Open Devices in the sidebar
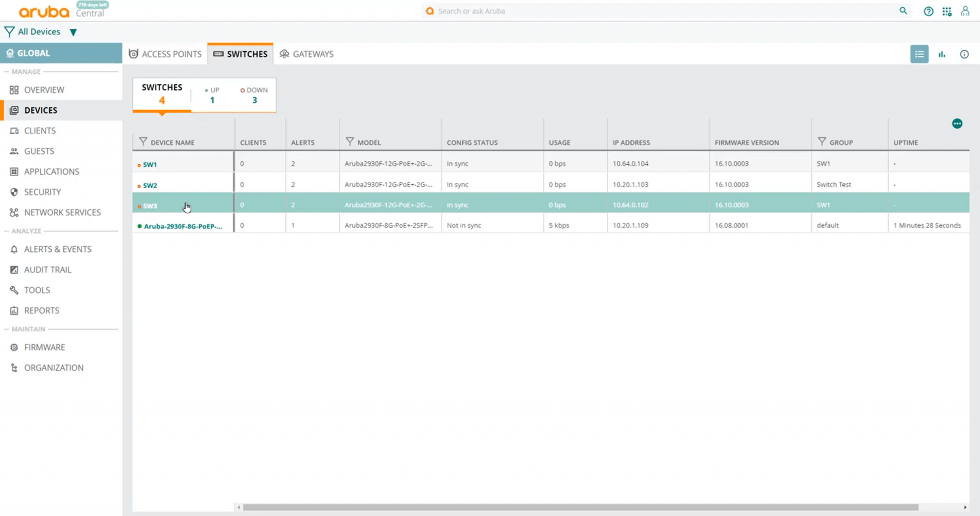 pos(61,110)
